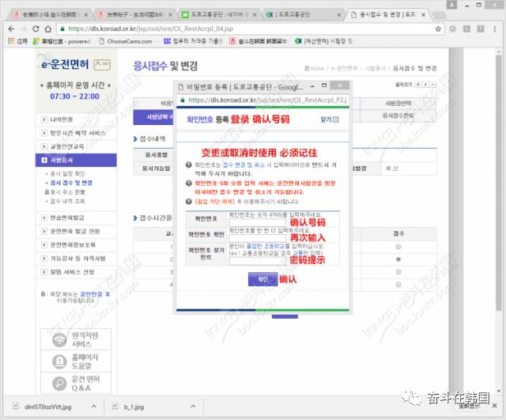This screenshot has width=506, height=420.
Task: Click the 확인번호 확인 re-entry field
Action: coord(257,238)
